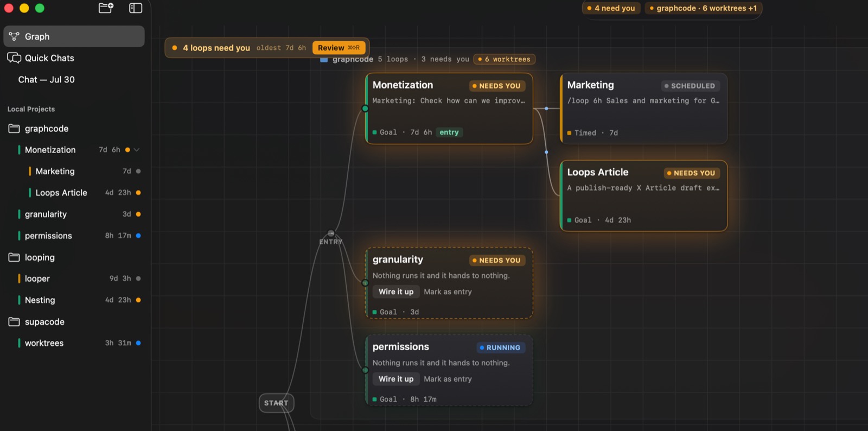The image size is (868, 431).
Task: Click the Review button
Action: pyautogui.click(x=339, y=48)
